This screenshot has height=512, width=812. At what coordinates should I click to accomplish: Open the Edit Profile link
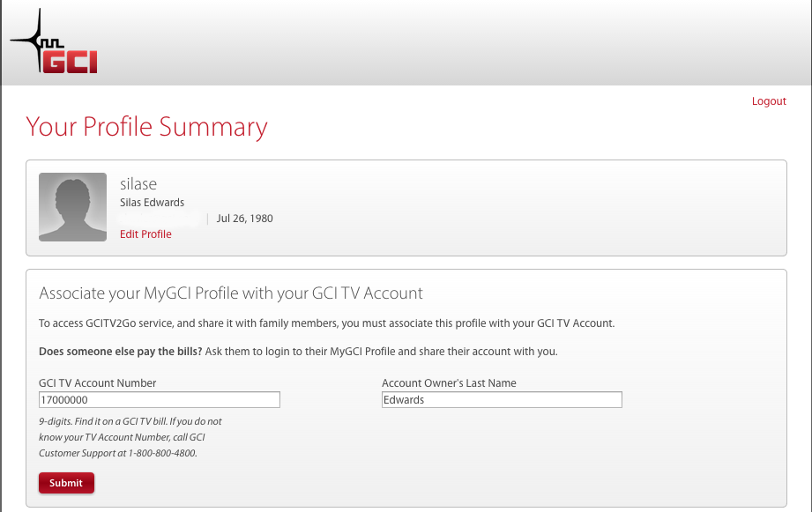[145, 234]
